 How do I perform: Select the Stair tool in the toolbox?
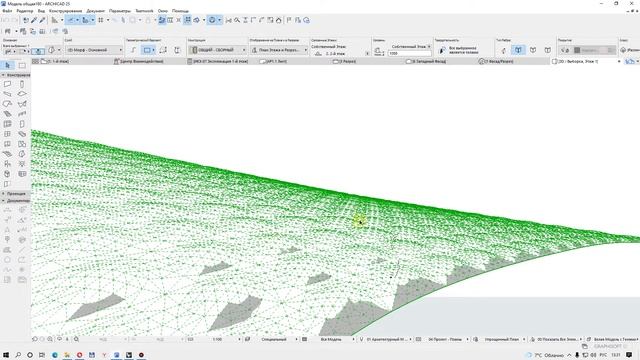pos(7,114)
